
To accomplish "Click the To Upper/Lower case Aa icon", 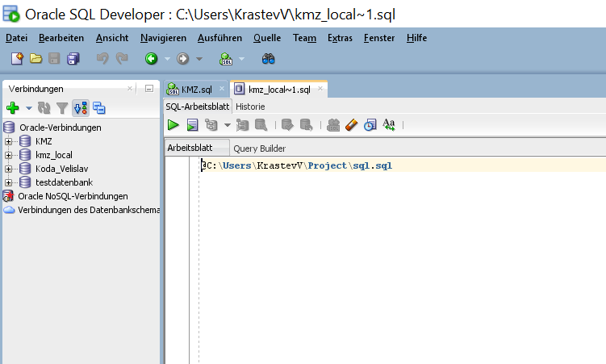I will pos(389,124).
